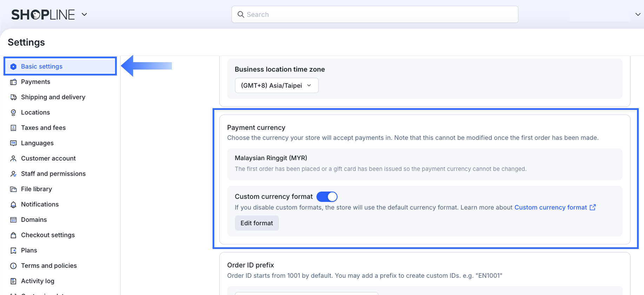This screenshot has height=295, width=644.
Task: Open the account menu chevron at top right
Action: pyautogui.click(x=638, y=14)
